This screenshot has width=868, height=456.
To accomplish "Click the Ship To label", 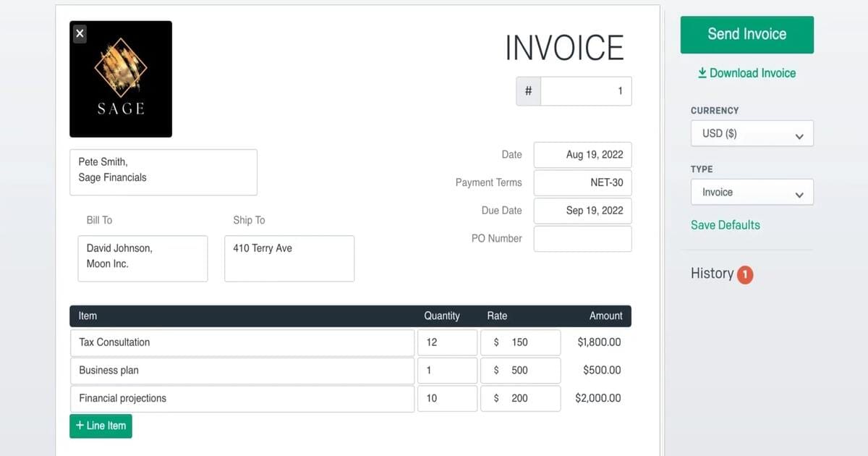I will tap(249, 220).
